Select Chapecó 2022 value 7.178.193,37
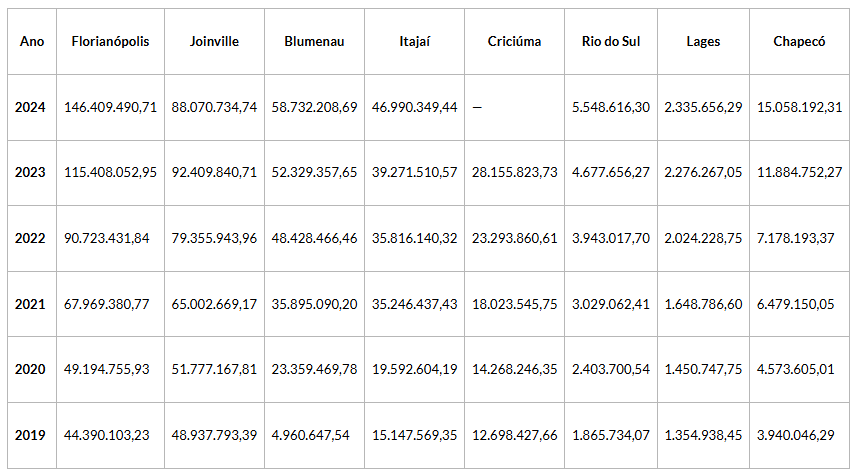 tap(799, 238)
